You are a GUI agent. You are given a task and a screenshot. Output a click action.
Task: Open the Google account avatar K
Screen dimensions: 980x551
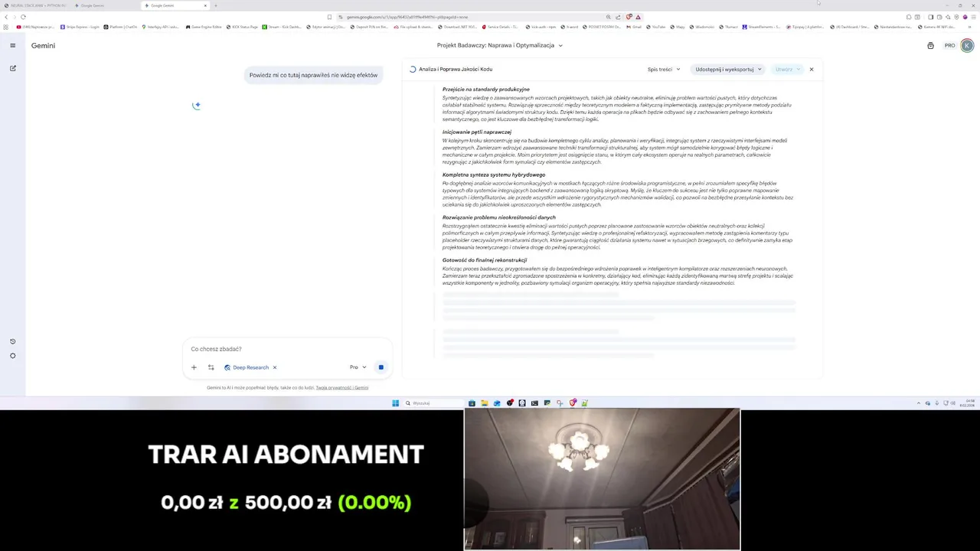pos(967,46)
